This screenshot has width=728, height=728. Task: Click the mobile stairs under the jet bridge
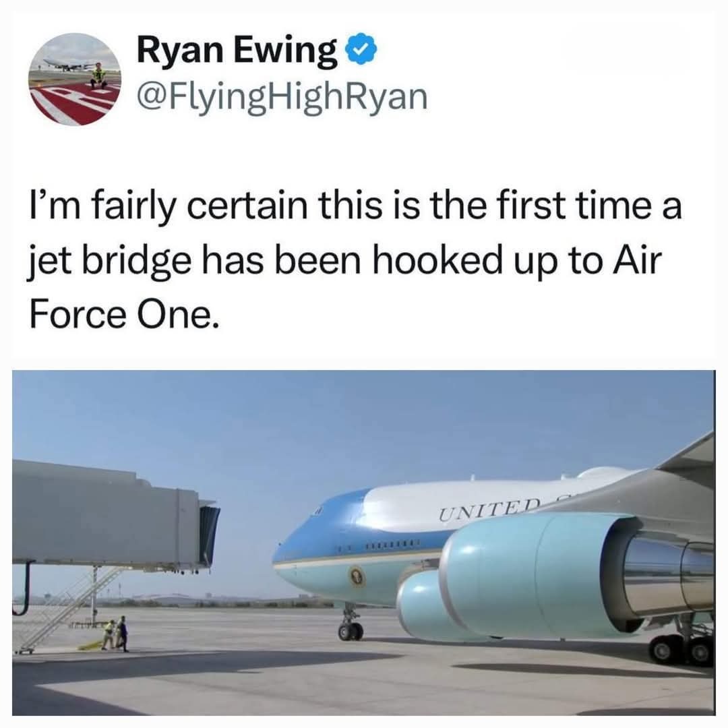65,608
